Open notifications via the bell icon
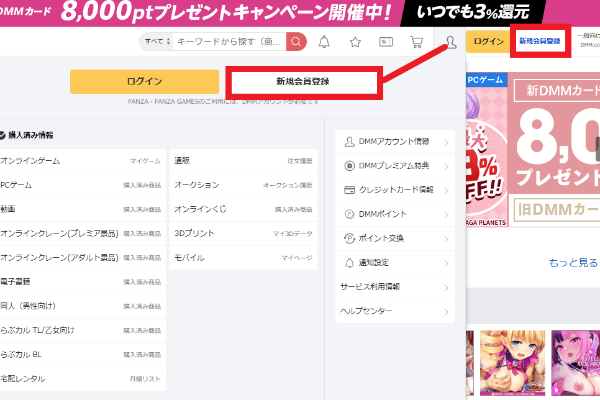The width and height of the screenshot is (600, 400). point(324,42)
